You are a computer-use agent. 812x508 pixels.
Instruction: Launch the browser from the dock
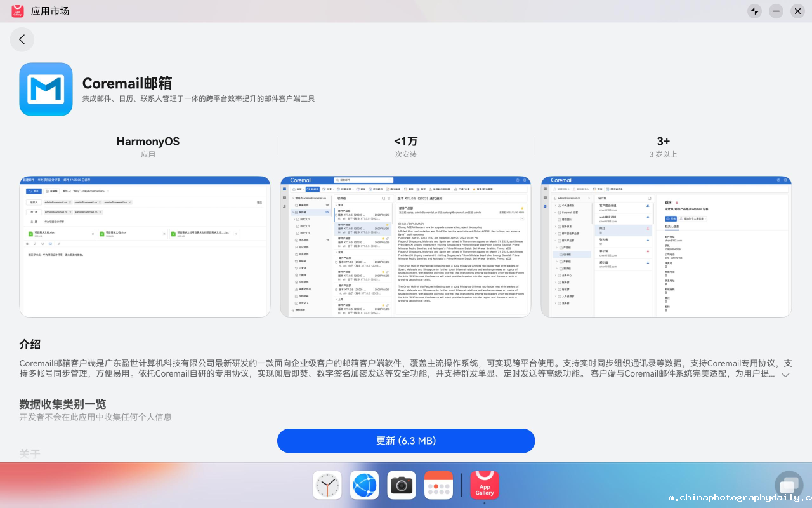[x=364, y=485]
